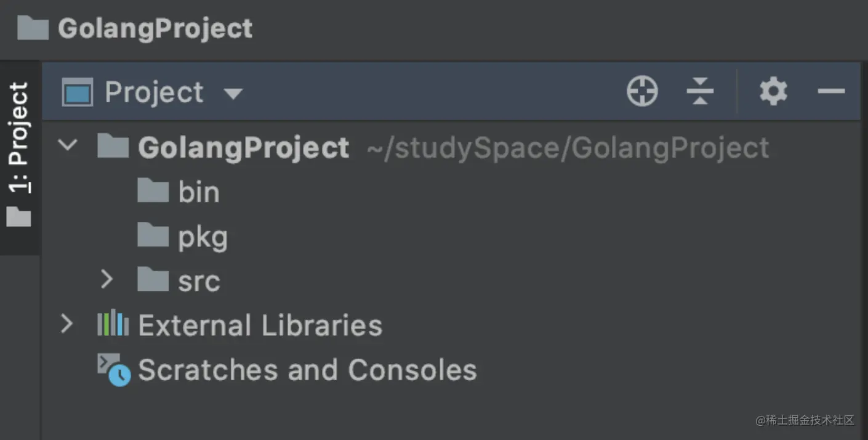Click the External Libraries icon
This screenshot has height=440, width=868.
(113, 325)
